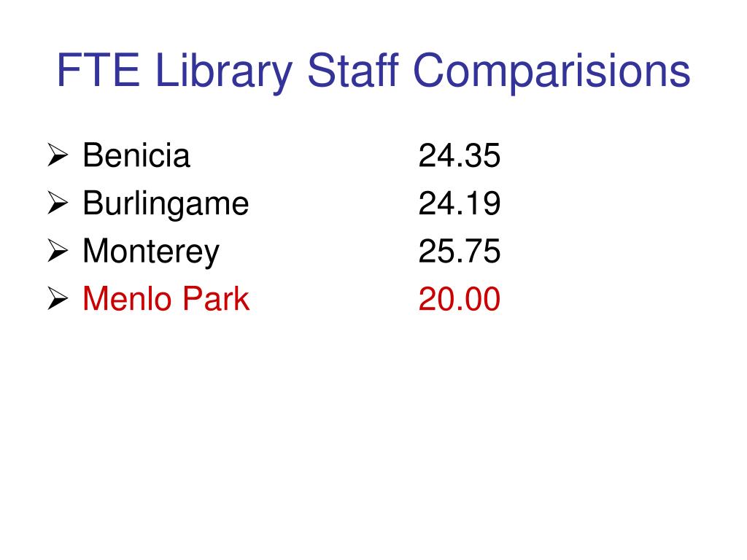Click the Monterey text
The height and width of the screenshot is (560, 747).
tap(151, 252)
